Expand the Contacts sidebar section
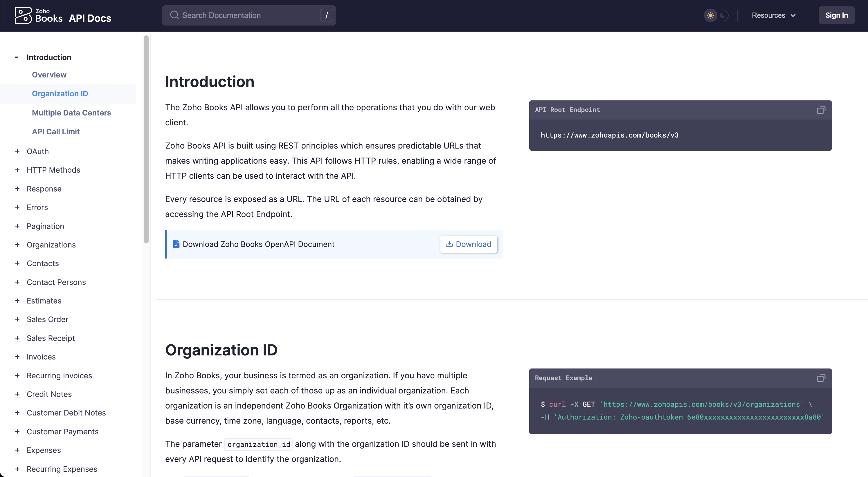Image resolution: width=868 pixels, height=477 pixels. (x=17, y=263)
